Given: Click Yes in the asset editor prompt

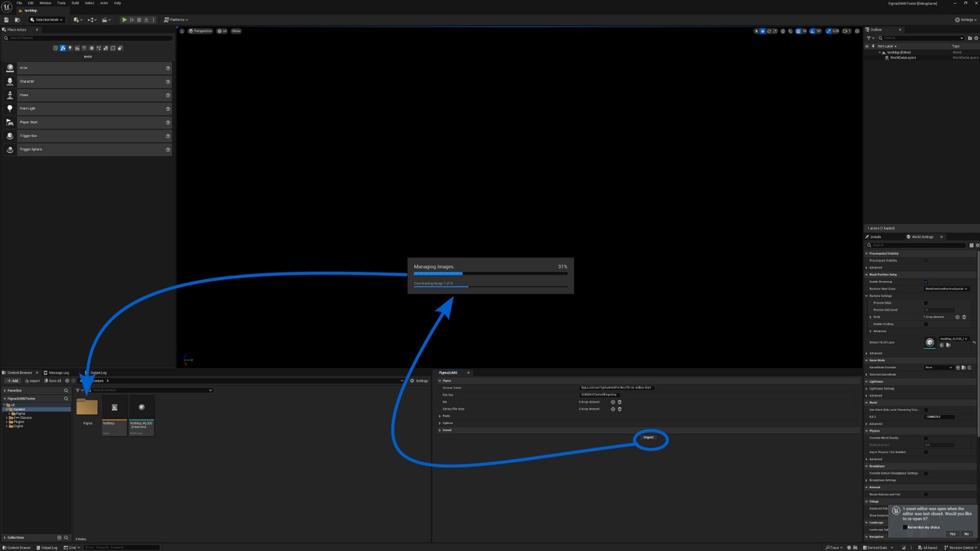Looking at the screenshot, I should (952, 534).
